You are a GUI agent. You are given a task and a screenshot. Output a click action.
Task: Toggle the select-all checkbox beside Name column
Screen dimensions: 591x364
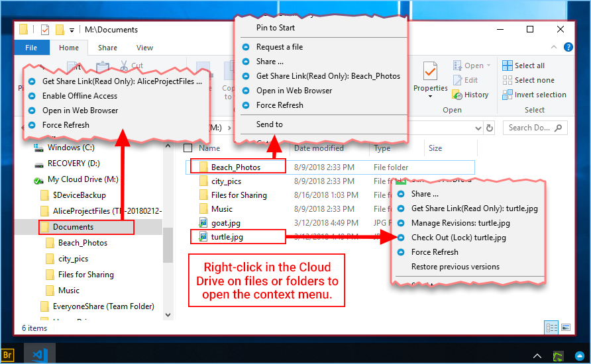188,148
